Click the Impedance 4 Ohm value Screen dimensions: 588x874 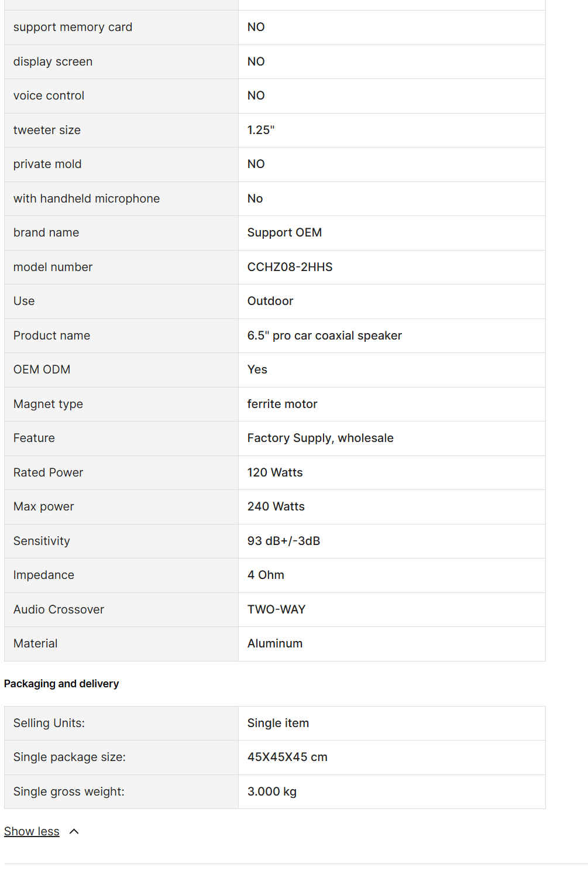(266, 575)
